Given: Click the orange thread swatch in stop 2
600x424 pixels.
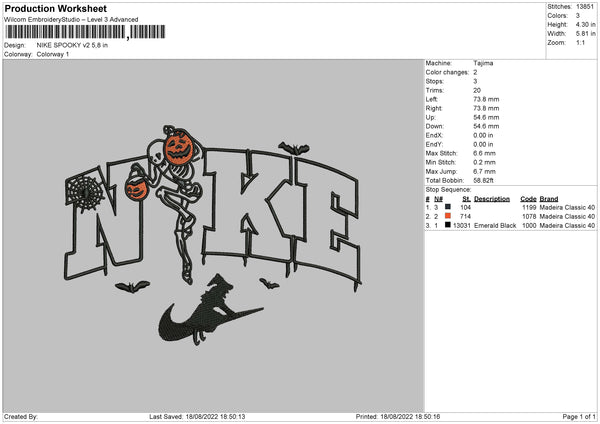Looking at the screenshot, I should point(448,216).
